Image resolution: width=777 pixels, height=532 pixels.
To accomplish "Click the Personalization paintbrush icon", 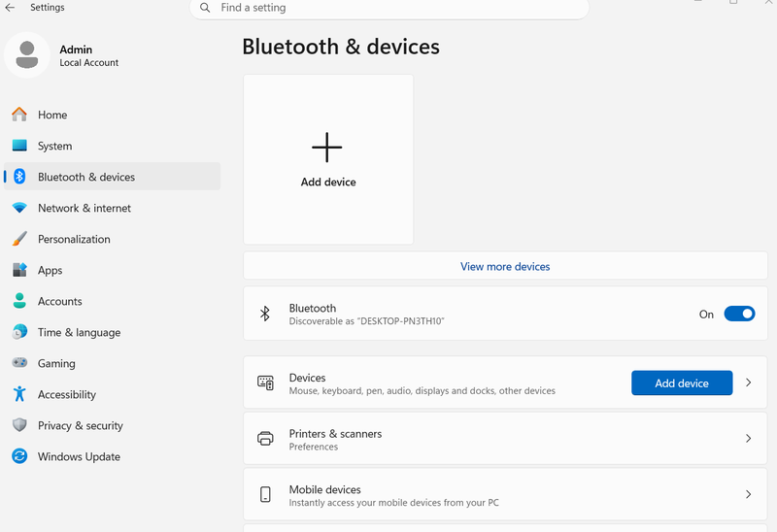I will [19, 239].
